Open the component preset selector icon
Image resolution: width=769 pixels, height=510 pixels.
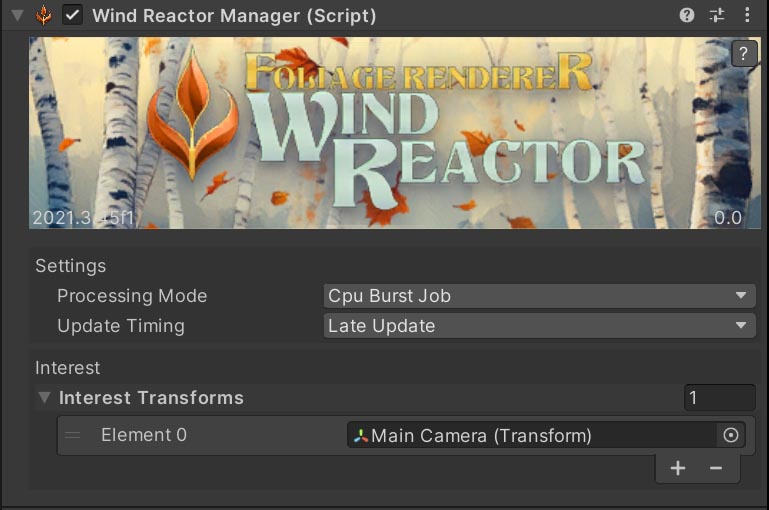point(716,15)
